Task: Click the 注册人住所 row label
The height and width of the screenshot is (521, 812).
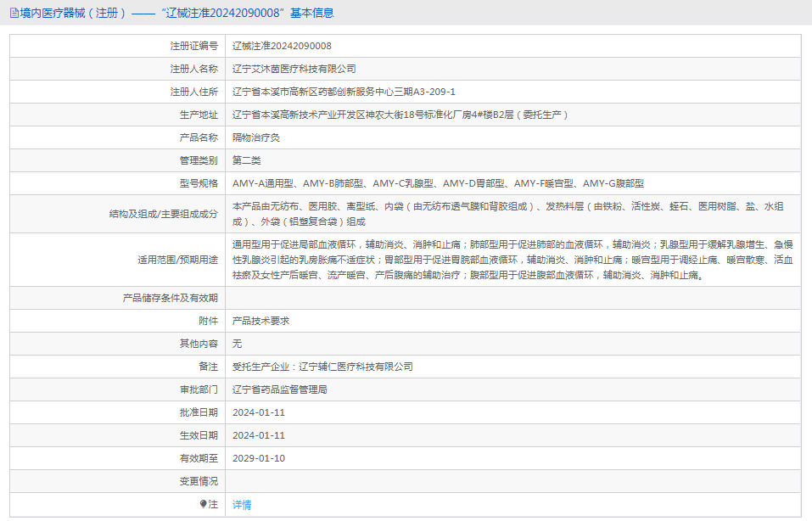Action: pos(194,92)
